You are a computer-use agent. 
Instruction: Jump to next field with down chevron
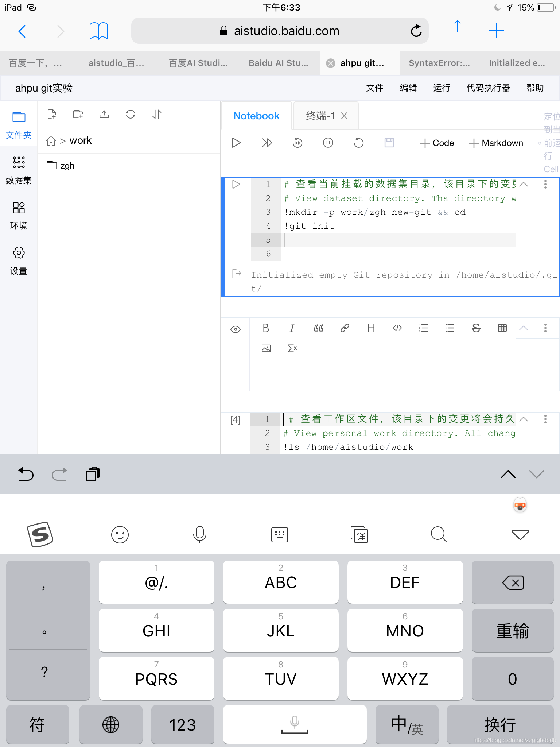537,474
